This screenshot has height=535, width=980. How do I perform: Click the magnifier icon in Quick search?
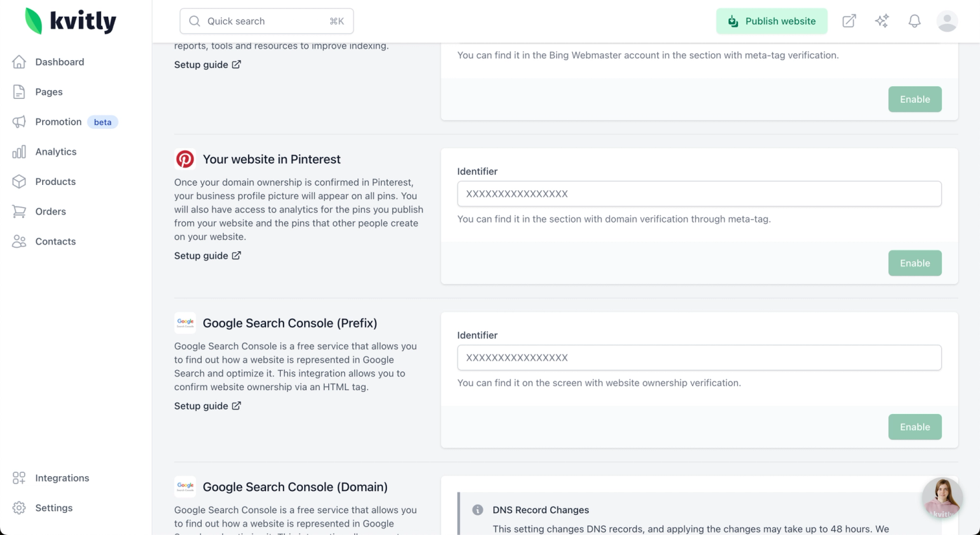[195, 21]
